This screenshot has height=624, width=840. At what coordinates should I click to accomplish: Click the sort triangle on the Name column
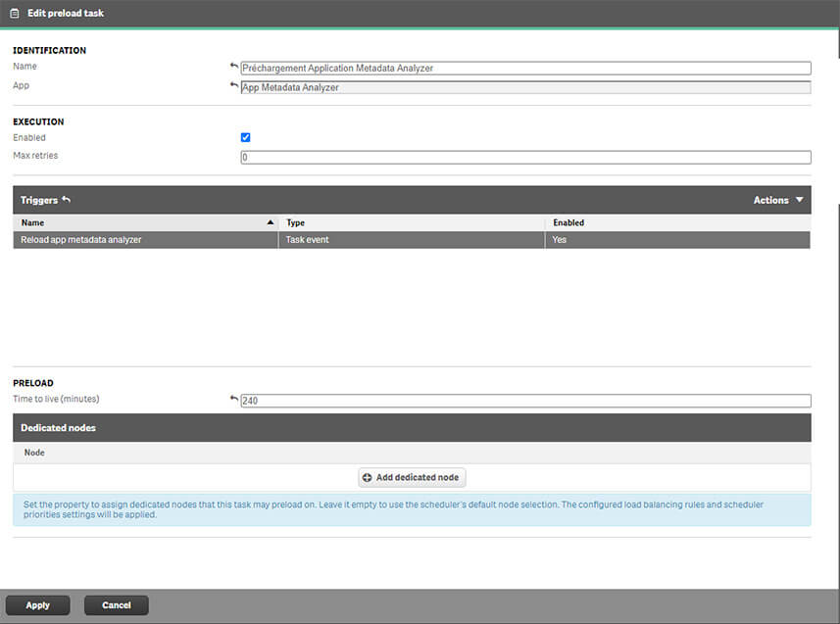[x=269, y=222]
